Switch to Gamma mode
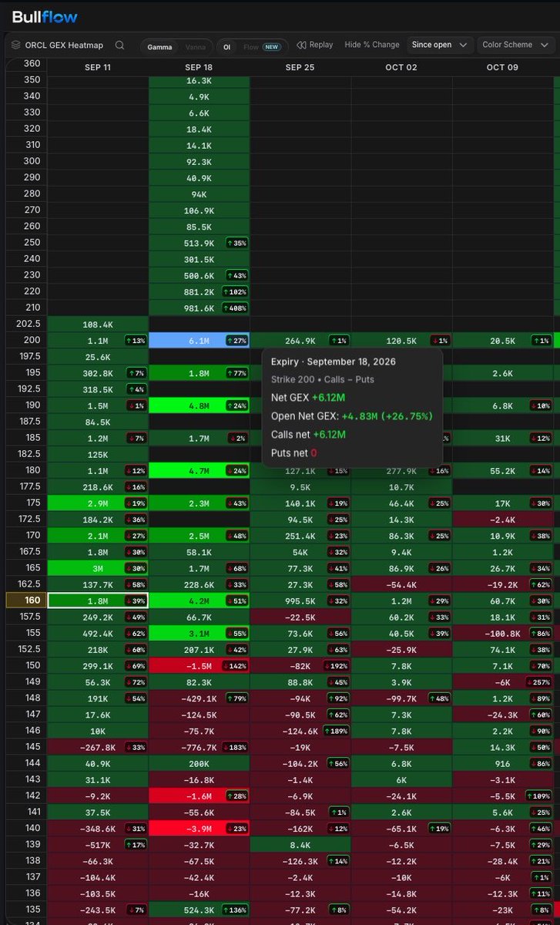560x925 pixels. coord(159,47)
